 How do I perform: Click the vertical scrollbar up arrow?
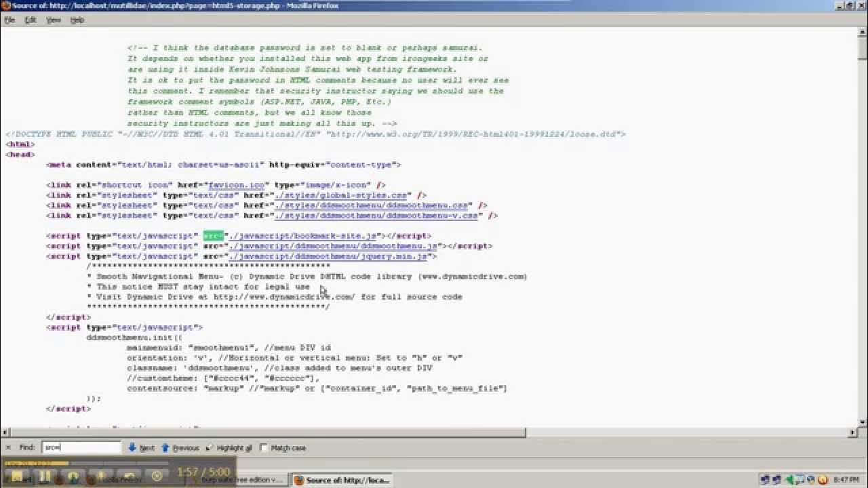coord(863,32)
